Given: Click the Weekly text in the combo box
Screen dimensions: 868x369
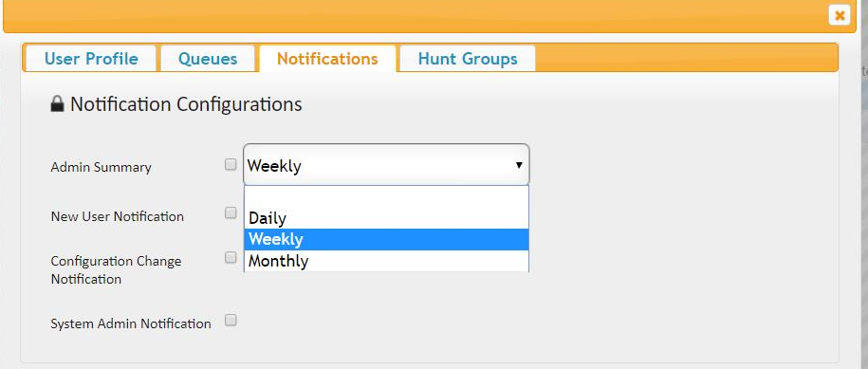Looking at the screenshot, I should tap(274, 166).
